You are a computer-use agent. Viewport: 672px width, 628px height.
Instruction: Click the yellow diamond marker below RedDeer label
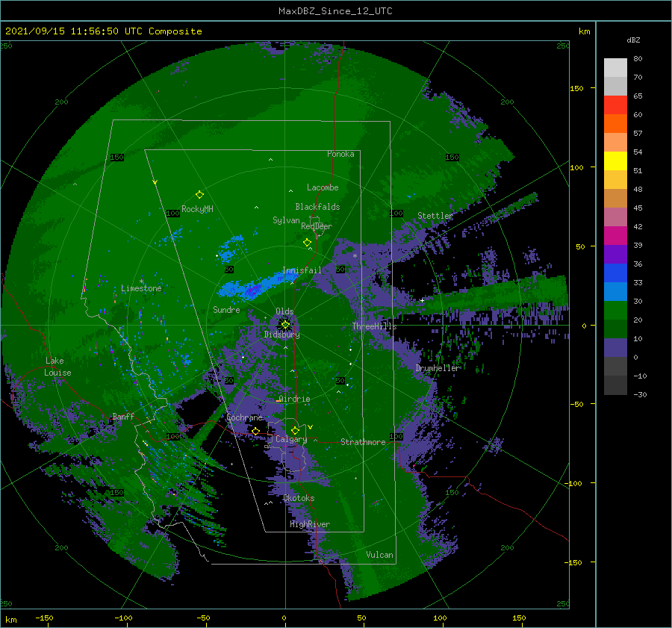[x=307, y=243]
